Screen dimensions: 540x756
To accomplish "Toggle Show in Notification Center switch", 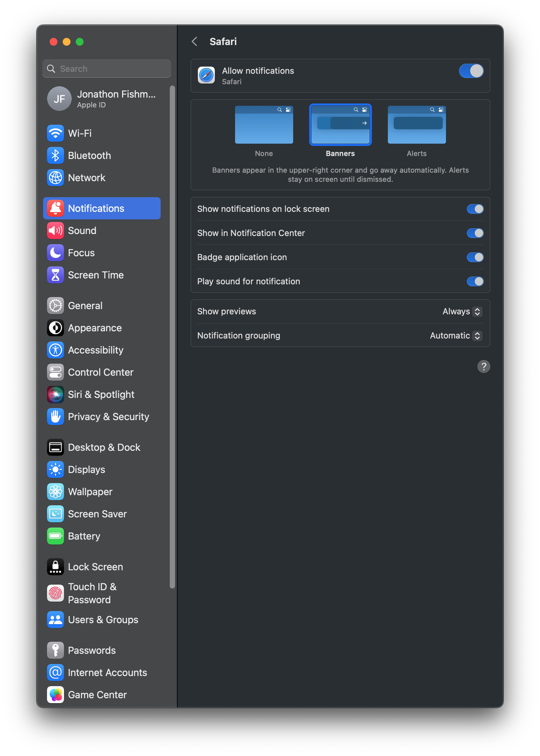I will coord(475,233).
